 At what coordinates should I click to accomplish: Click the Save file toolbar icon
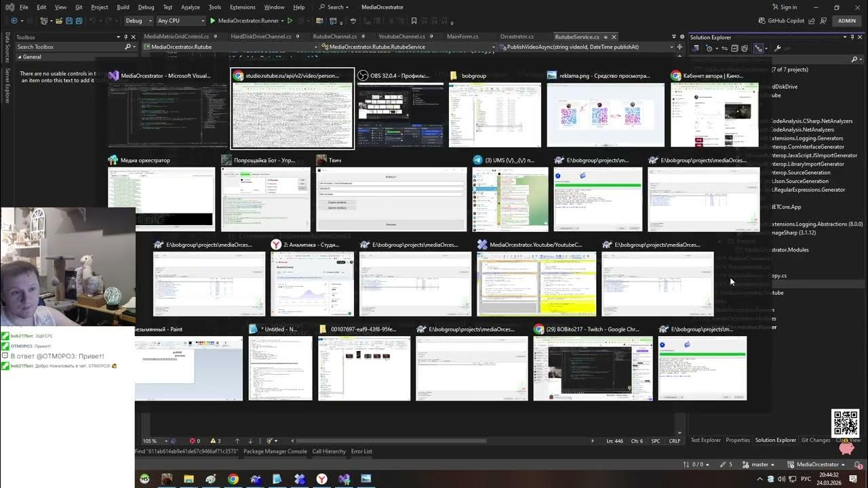pyautogui.click(x=68, y=21)
